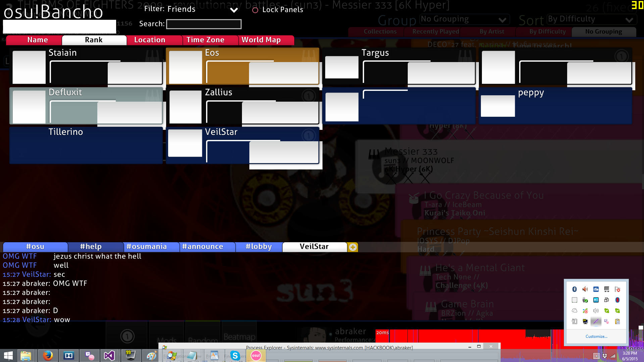Select the VeilStar user panel
This screenshot has height=362, width=644.
[x=243, y=145]
